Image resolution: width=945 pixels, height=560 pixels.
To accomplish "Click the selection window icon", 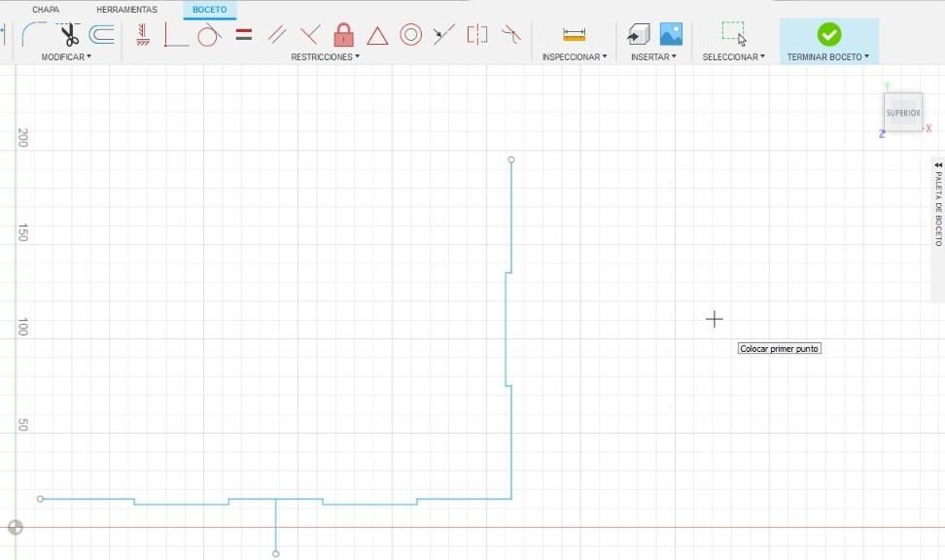I will pyautogui.click(x=734, y=34).
